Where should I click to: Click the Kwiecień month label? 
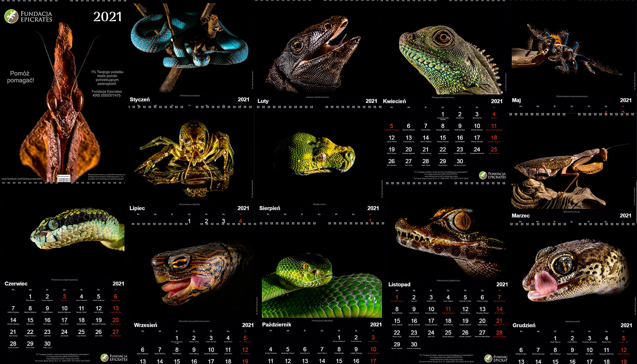[x=394, y=101]
